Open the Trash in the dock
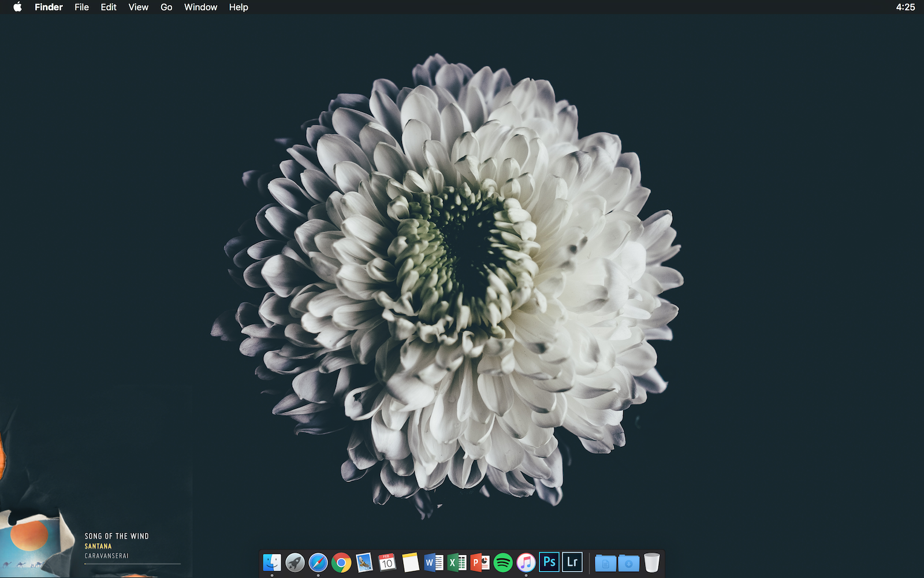Viewport: 924px width, 578px height. [x=651, y=562]
